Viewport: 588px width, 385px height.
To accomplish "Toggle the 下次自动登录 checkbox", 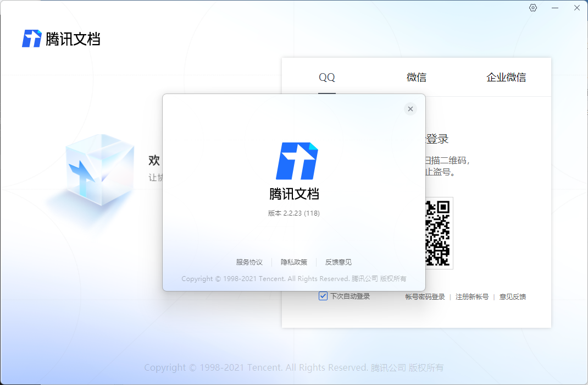I will tap(323, 296).
